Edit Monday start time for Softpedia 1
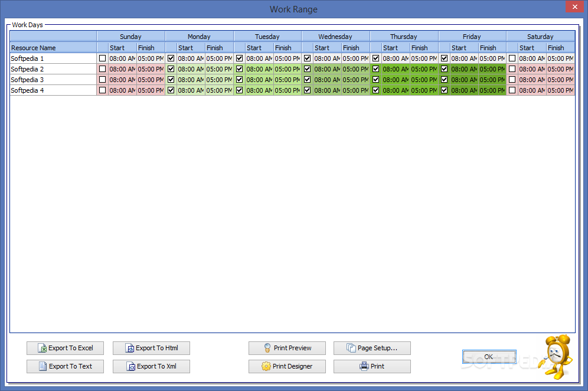Image resolution: width=588 pixels, height=391 pixels. point(191,58)
